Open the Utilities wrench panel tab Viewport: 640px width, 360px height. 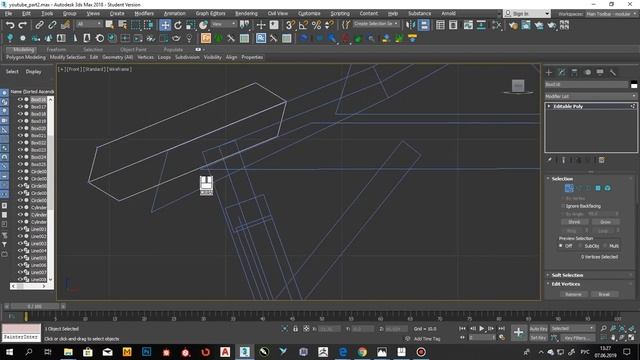[x=613, y=72]
